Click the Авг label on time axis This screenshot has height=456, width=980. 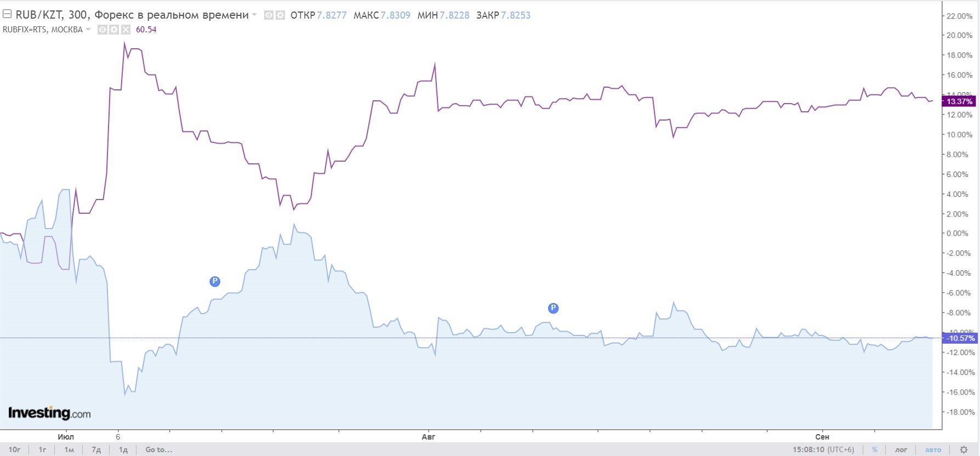[x=428, y=437]
